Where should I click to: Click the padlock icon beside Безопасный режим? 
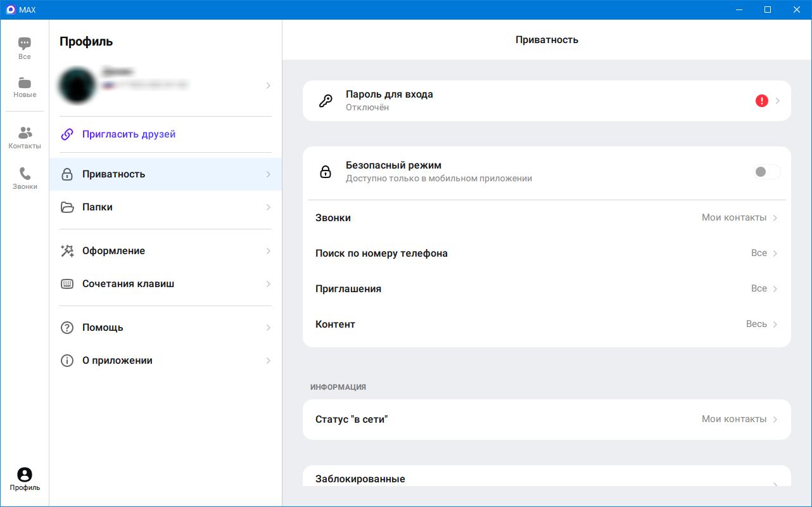(326, 172)
